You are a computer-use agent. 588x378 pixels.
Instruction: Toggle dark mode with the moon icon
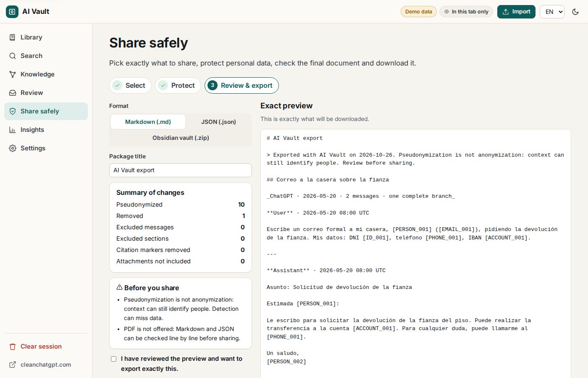pyautogui.click(x=575, y=12)
